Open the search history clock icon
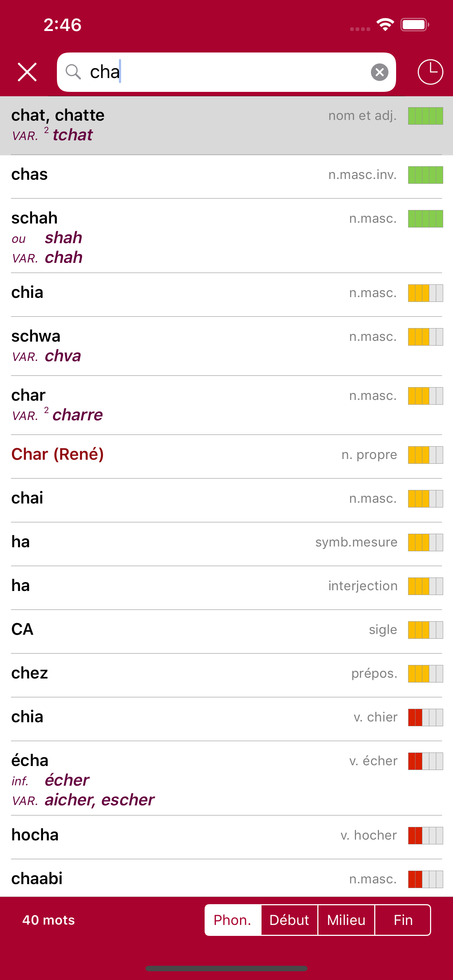The image size is (453, 980). (430, 71)
